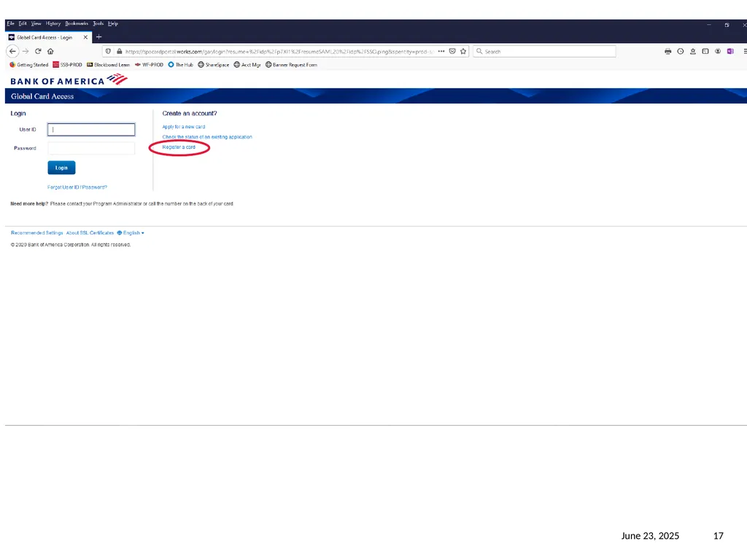Click the forward navigation arrow
This screenshot has height=560, width=747.
coord(26,51)
